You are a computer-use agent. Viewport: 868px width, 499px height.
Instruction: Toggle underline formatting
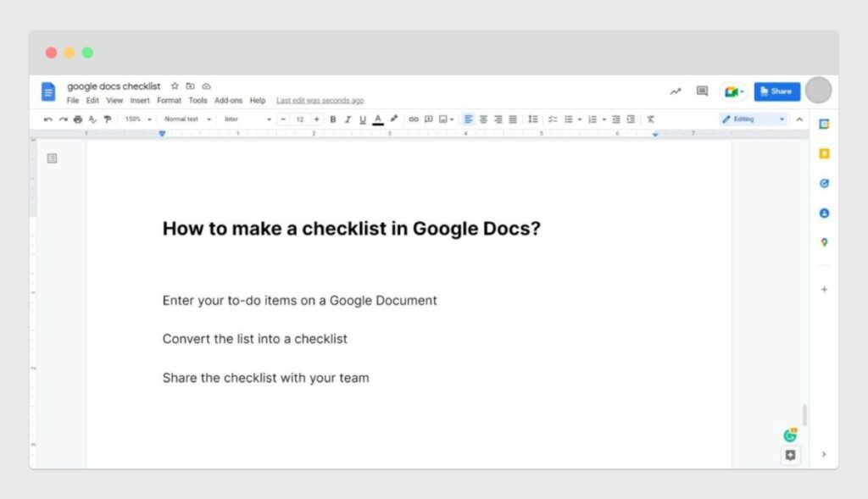pyautogui.click(x=363, y=119)
